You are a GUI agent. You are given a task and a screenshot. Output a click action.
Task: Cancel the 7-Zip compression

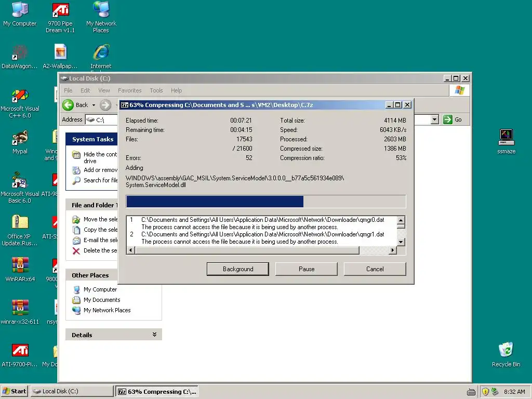[375, 269]
